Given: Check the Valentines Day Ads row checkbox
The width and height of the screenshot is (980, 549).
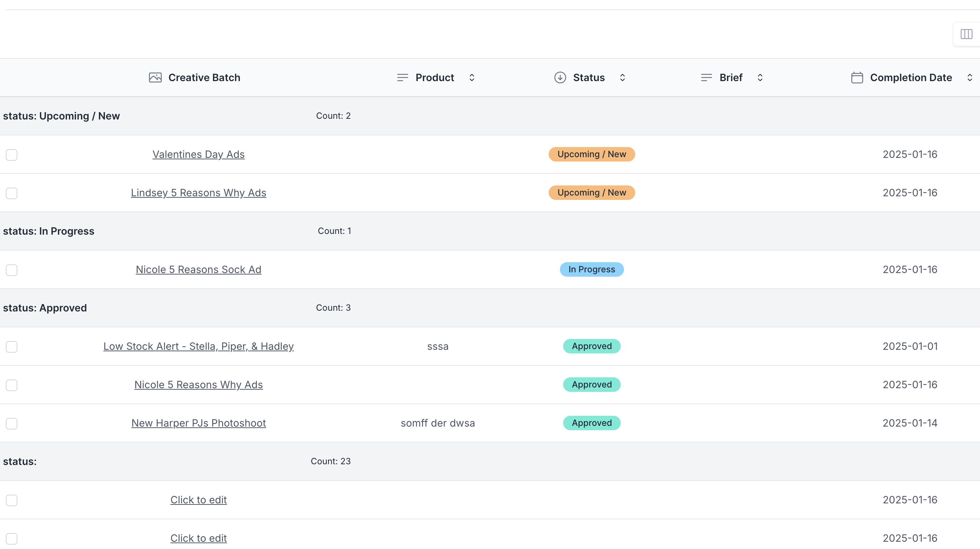Looking at the screenshot, I should coord(12,155).
